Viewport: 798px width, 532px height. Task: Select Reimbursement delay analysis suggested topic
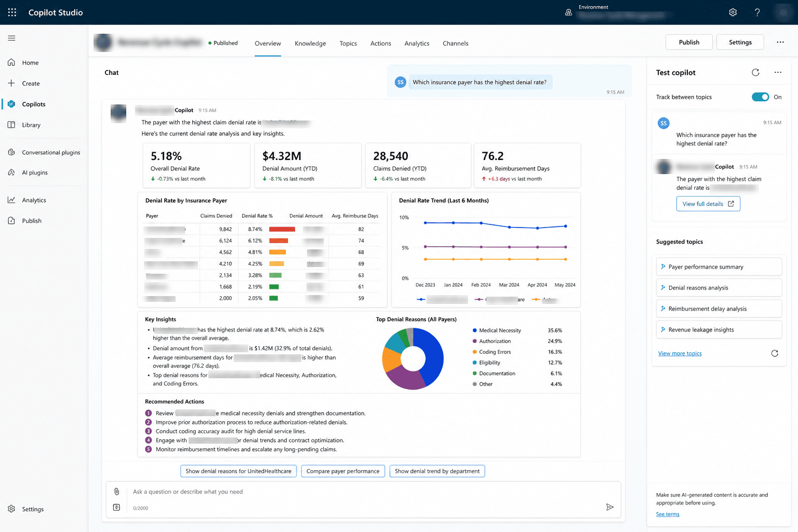tap(719, 309)
